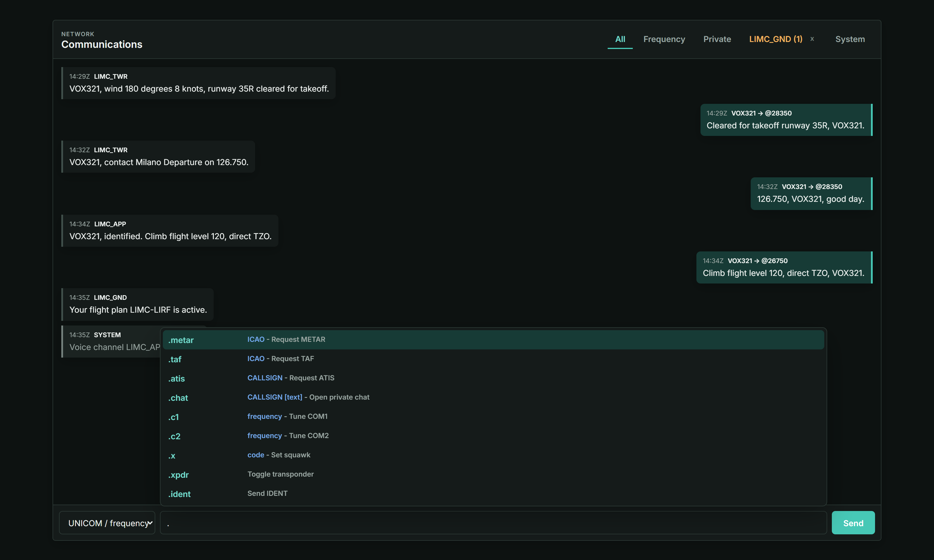
Task: Close the LIMC_GND tab with x
Action: [812, 39]
